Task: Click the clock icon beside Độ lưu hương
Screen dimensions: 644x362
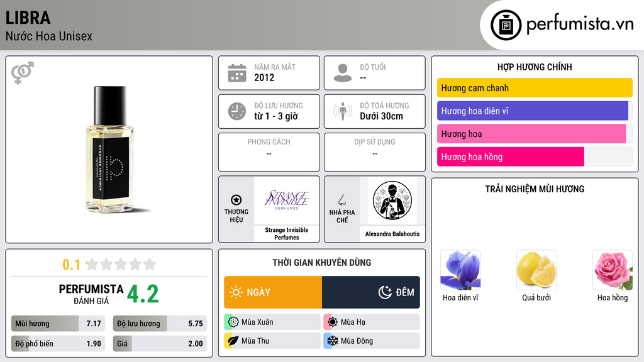Action: [x=237, y=111]
